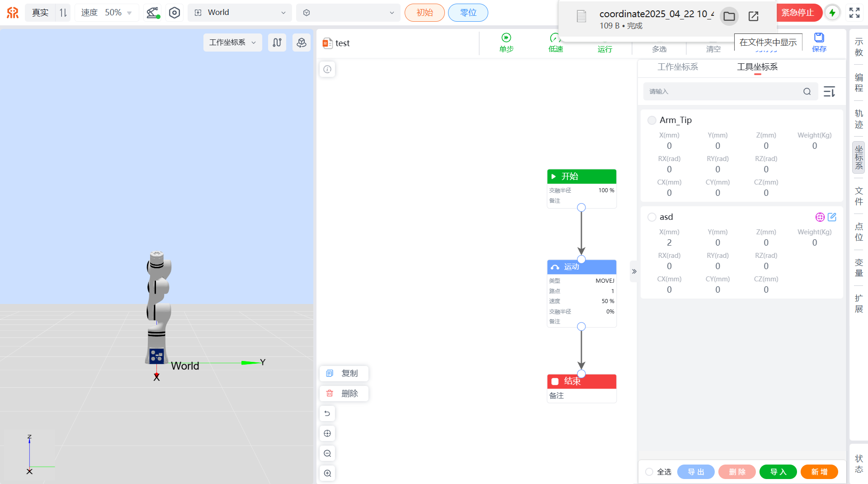Click the zoom out canvas icon
Image resolution: width=868 pixels, height=484 pixels.
(x=327, y=453)
